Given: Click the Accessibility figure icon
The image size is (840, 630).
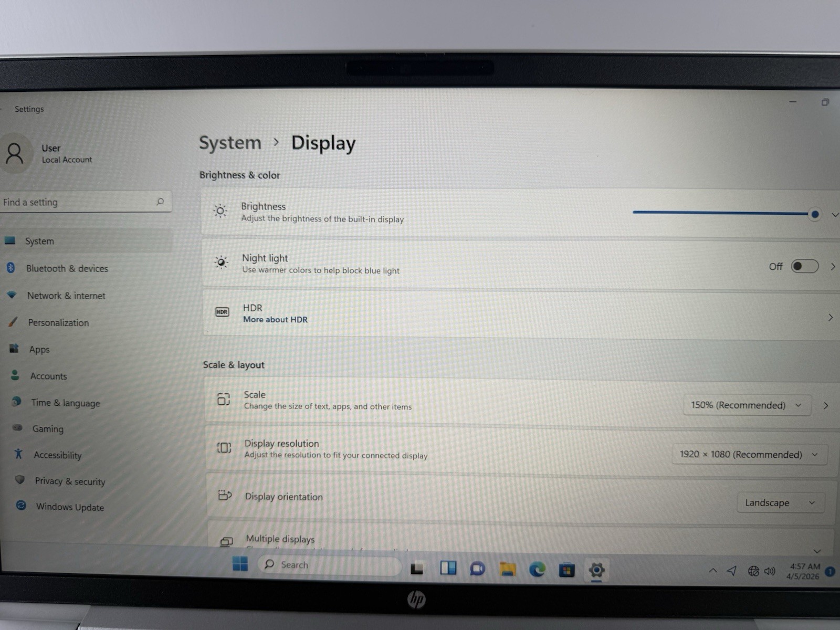Looking at the screenshot, I should pos(18,454).
